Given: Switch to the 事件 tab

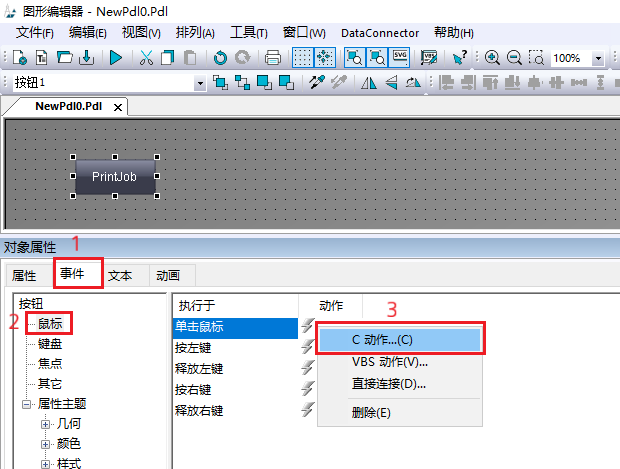Looking at the screenshot, I should click(78, 273).
